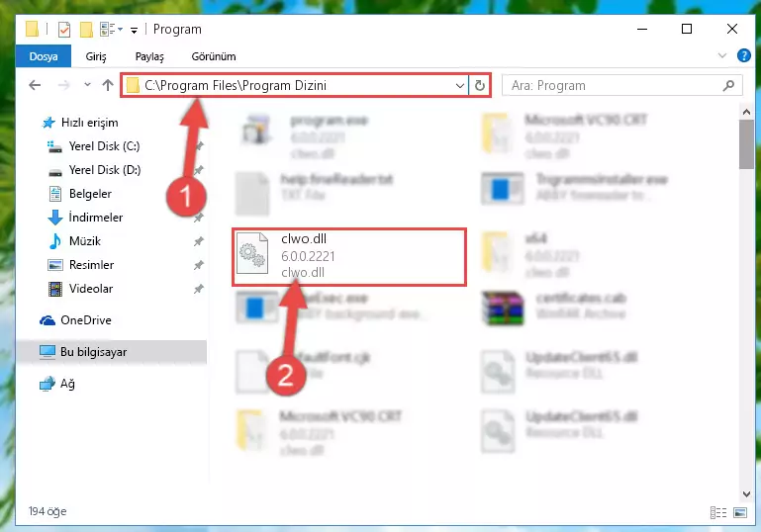Select OneDrive in navigation pane

tap(76, 320)
